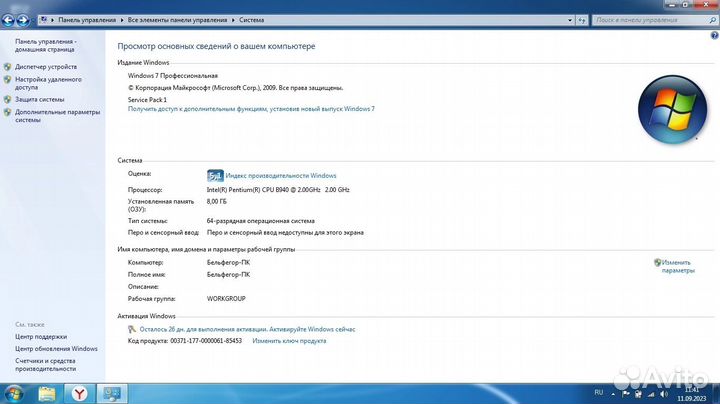Open 'Индекс производительности Windows' link
The width and height of the screenshot is (720, 404).
(281, 176)
